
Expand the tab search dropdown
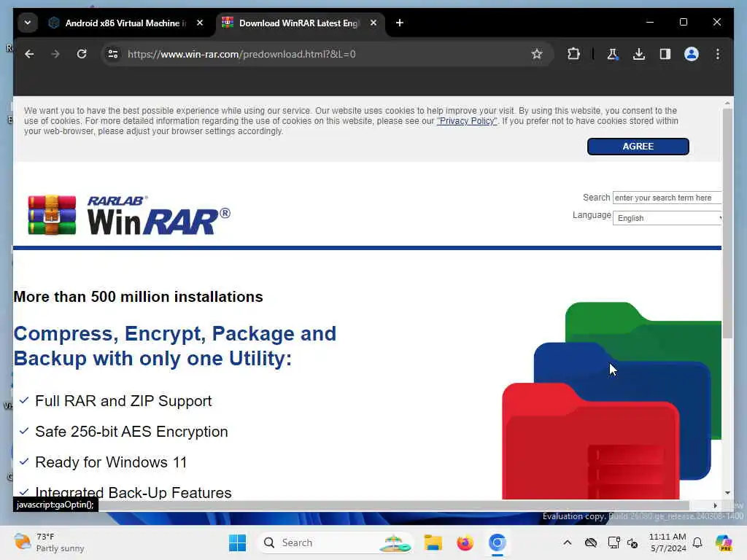point(28,23)
